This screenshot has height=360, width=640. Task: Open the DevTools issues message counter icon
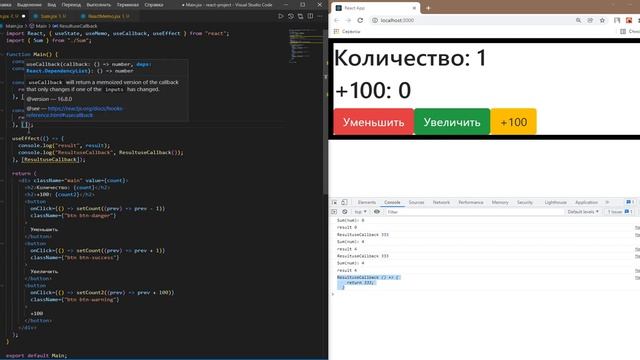pos(630,202)
